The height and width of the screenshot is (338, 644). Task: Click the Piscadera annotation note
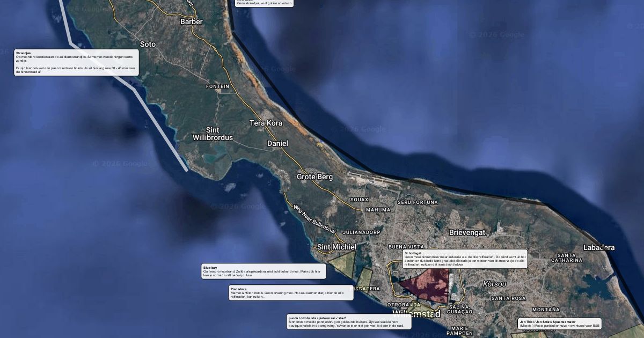click(291, 292)
